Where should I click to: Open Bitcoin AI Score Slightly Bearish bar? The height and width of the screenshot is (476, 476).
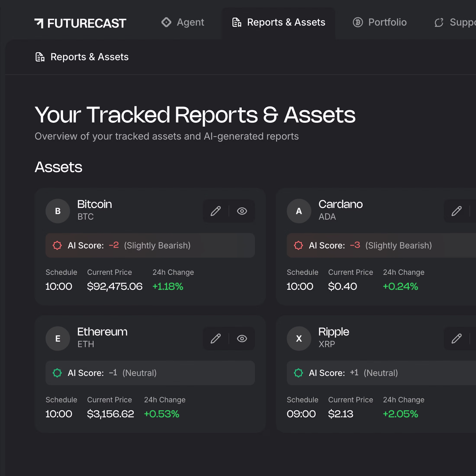tap(150, 245)
